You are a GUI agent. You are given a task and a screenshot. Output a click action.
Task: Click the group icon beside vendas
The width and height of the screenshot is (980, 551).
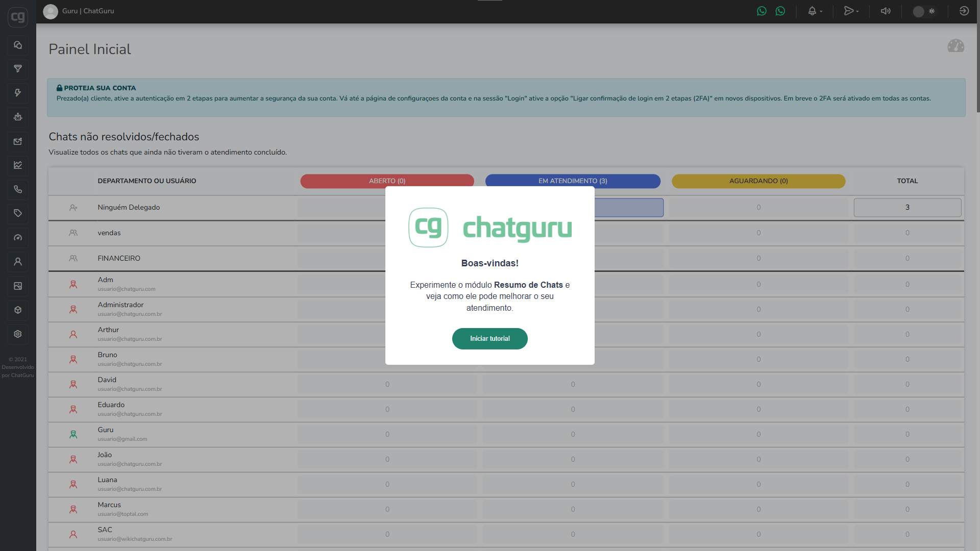click(73, 233)
